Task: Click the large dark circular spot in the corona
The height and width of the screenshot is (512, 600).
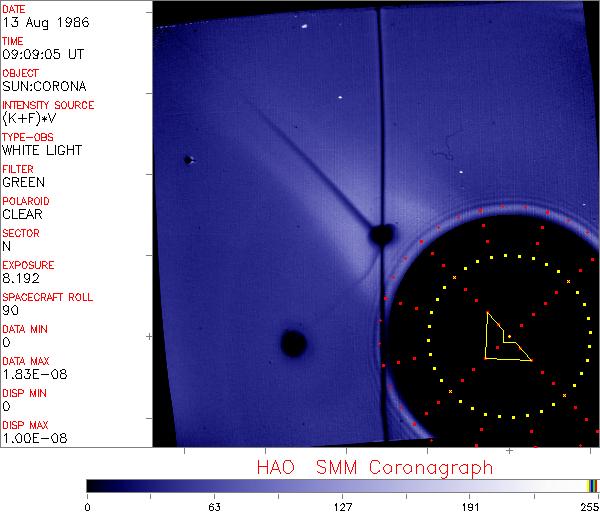Action: pyautogui.click(x=293, y=343)
